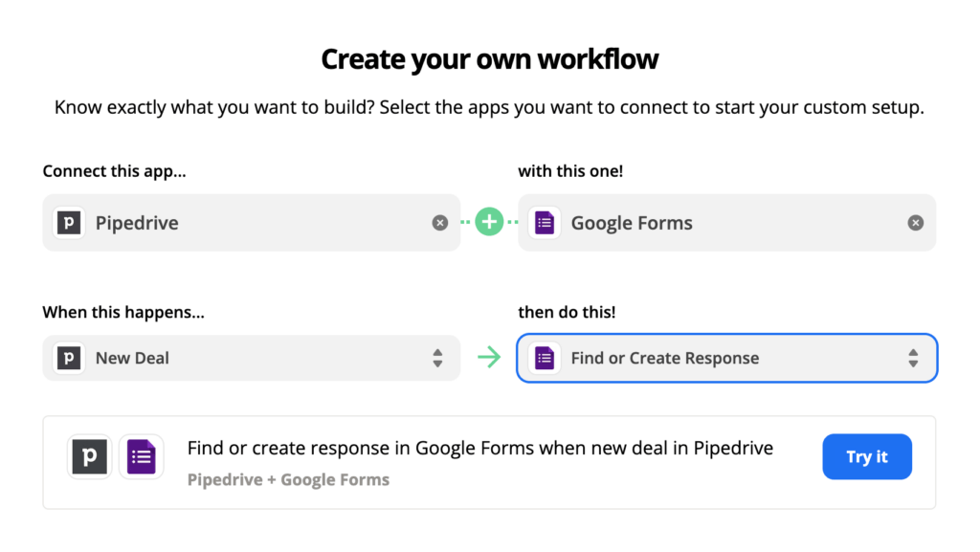Open the workflow titled Find or create response in Google Forms

480,449
